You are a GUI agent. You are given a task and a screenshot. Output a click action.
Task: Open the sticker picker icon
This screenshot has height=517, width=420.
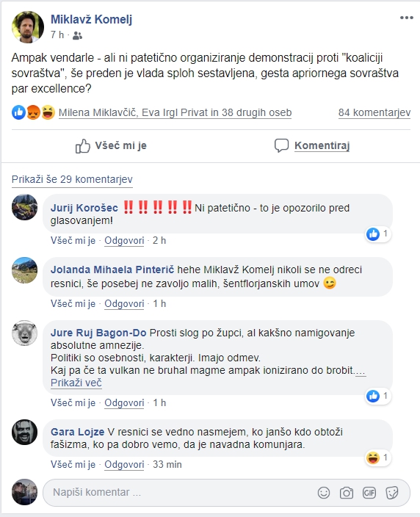[392, 493]
